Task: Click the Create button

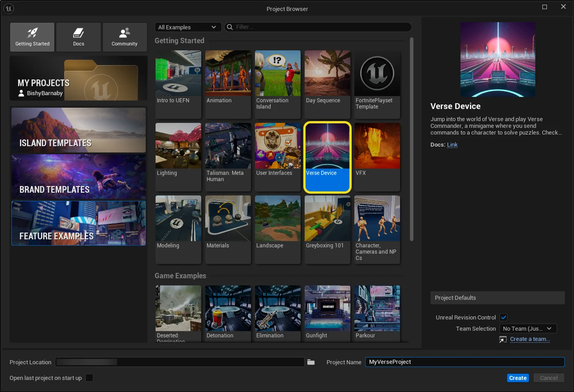Action: tap(518, 378)
